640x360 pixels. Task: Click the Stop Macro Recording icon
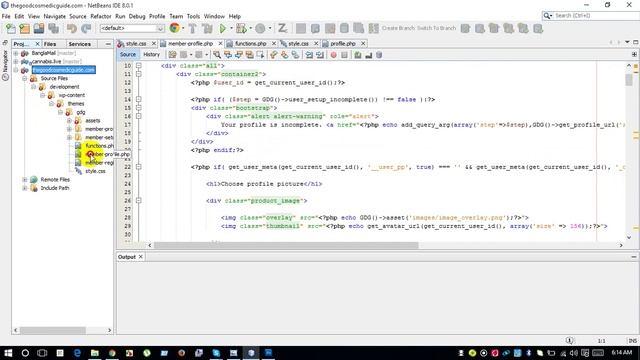tap(344, 55)
